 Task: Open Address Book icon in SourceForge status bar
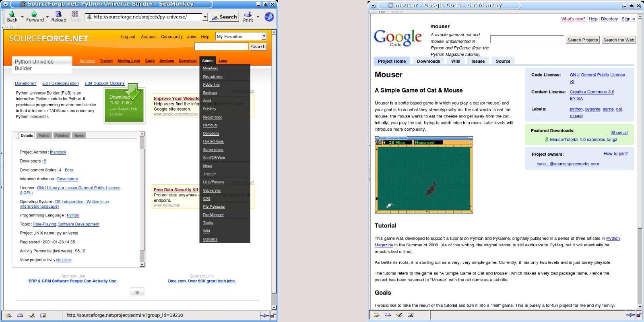(43, 316)
